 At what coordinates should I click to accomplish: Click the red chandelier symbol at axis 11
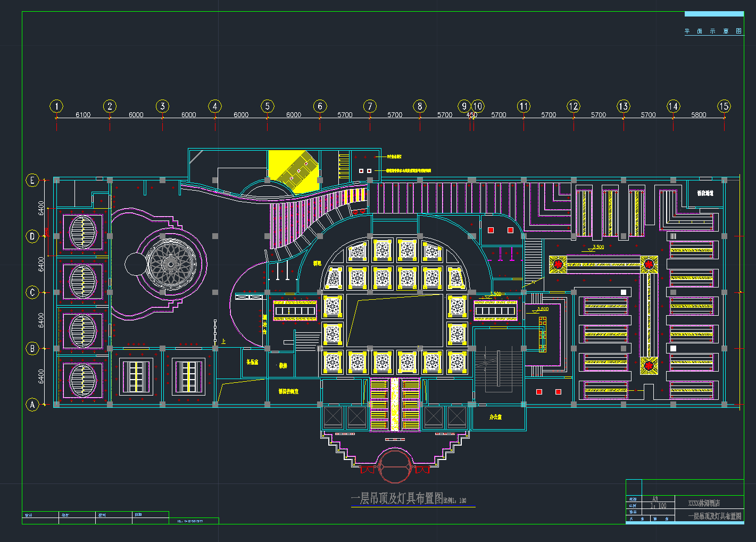558,264
